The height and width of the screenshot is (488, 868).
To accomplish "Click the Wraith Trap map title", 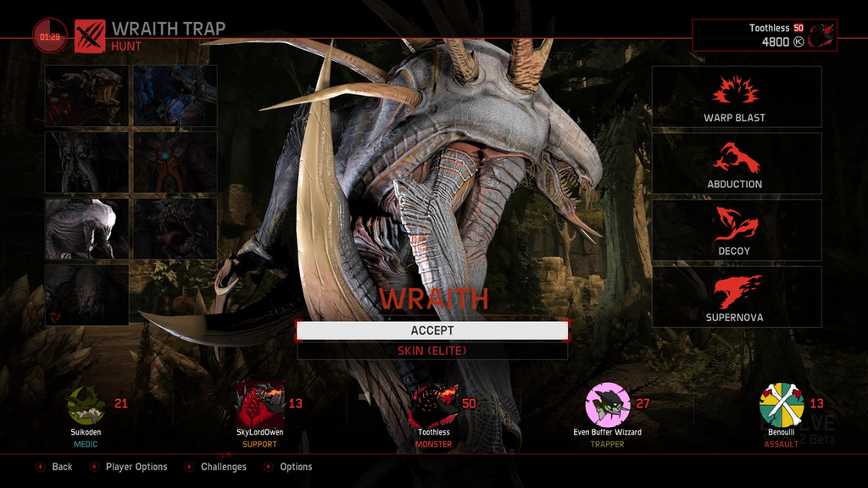I will [169, 29].
